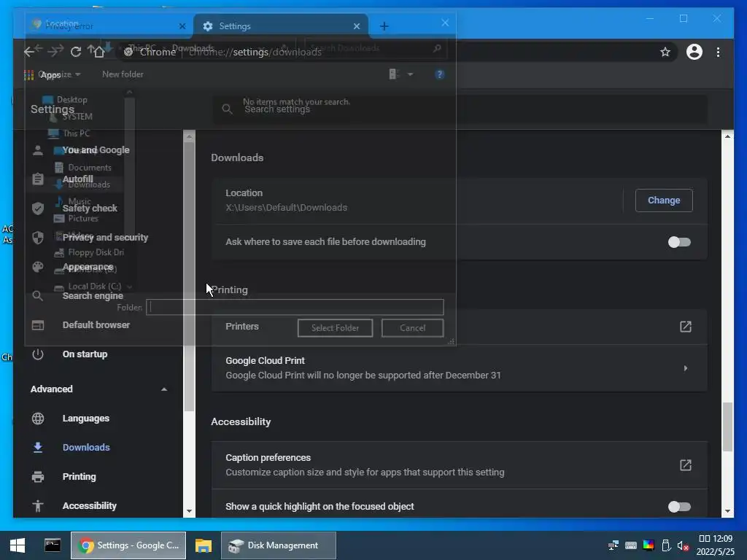This screenshot has width=747, height=560.
Task: Click the Printing printer icon in sidebar
Action: (x=38, y=476)
